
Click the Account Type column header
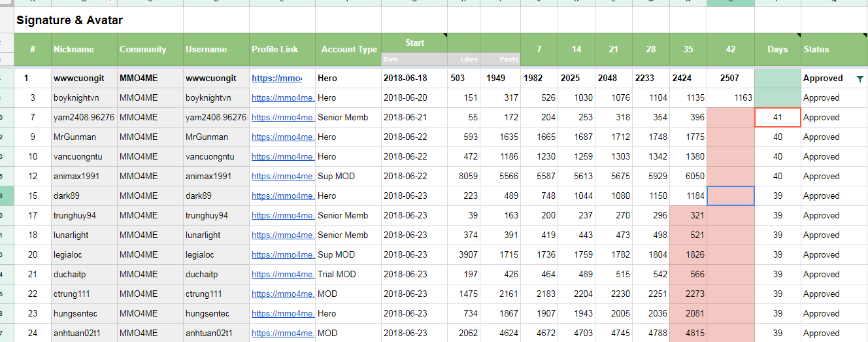[349, 49]
